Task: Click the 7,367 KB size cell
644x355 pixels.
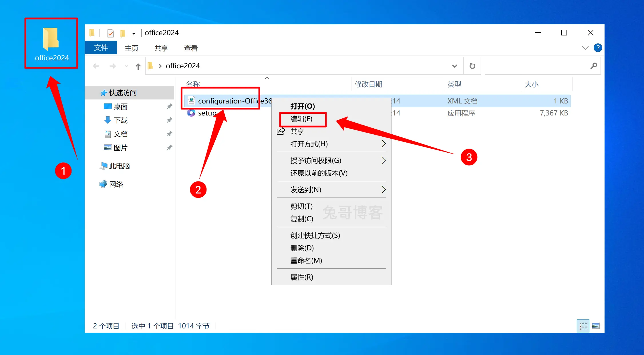Action: click(554, 113)
